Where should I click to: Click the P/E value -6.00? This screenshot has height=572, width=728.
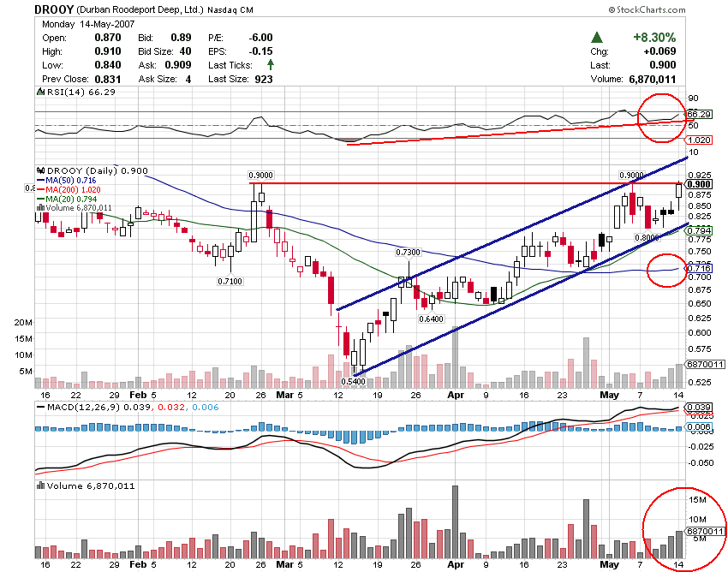[260, 38]
